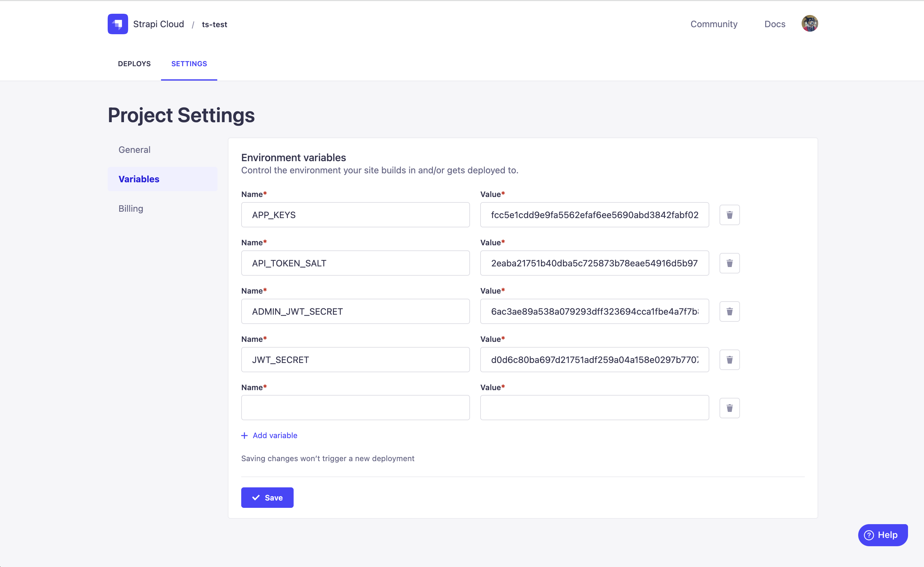The width and height of the screenshot is (924, 567).
Task: Open the Help widget
Action: 882,535
